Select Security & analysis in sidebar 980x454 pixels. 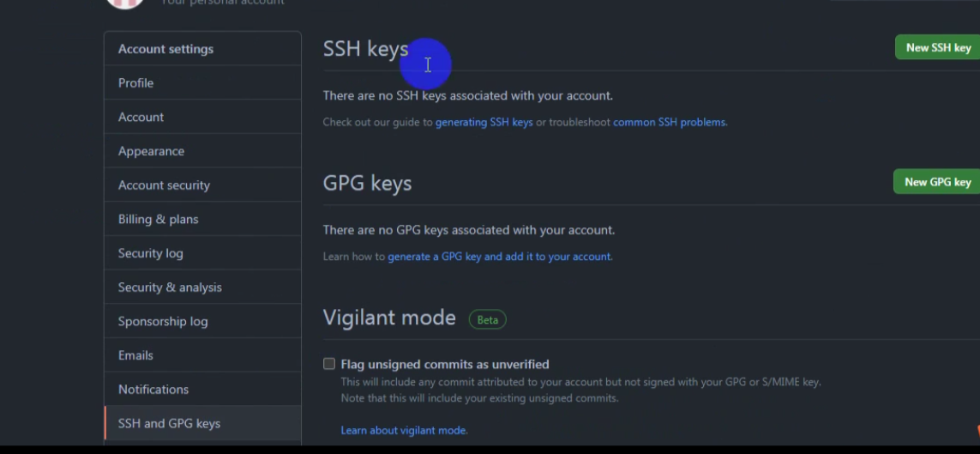[202, 288]
